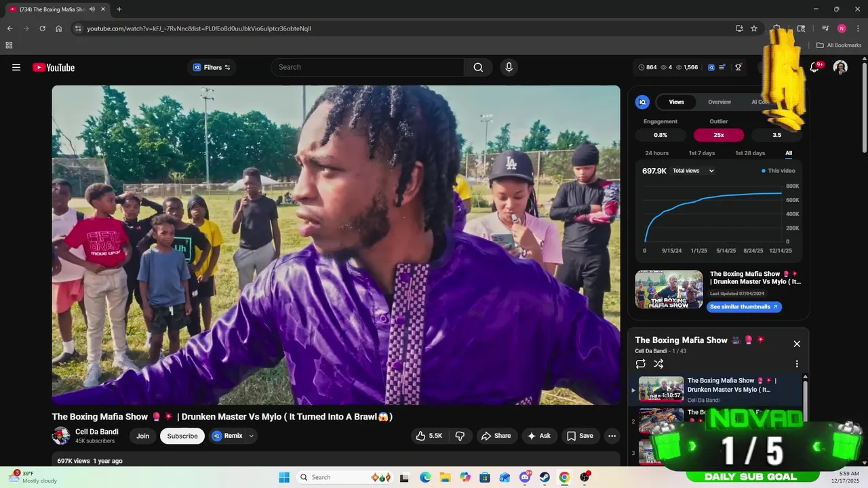868x488 pixels.
Task: Open Windows Start menu
Action: pos(283,477)
